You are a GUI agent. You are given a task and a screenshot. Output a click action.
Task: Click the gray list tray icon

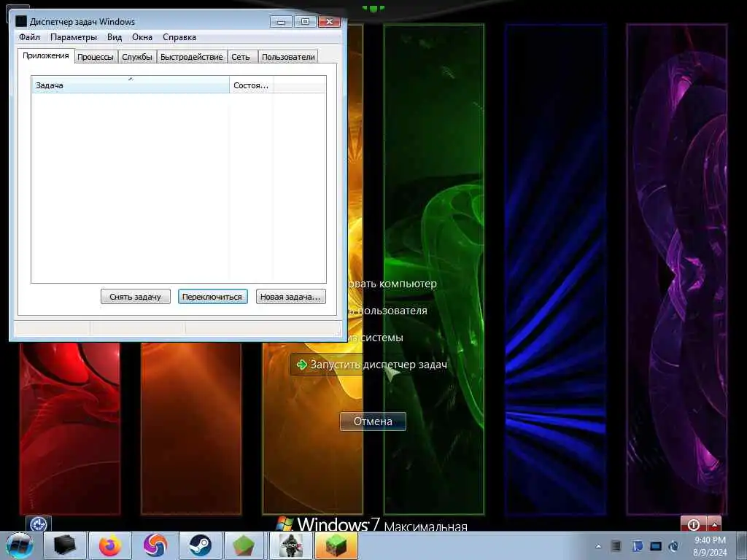[616, 546]
